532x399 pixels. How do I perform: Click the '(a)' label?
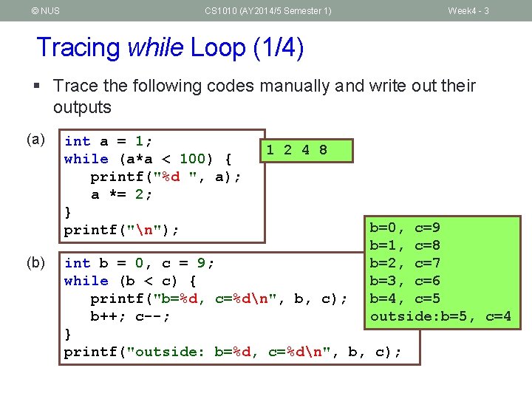(35, 140)
